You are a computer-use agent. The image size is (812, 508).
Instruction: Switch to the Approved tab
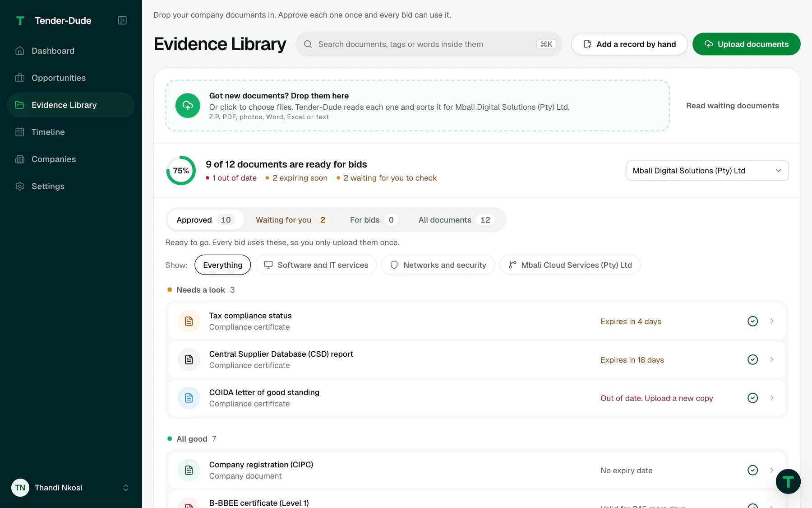(205, 220)
